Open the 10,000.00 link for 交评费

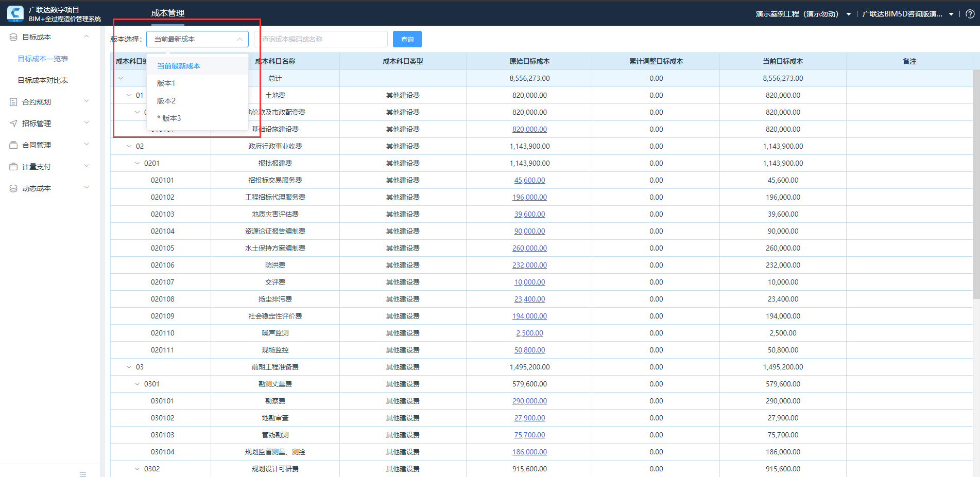[x=529, y=282]
